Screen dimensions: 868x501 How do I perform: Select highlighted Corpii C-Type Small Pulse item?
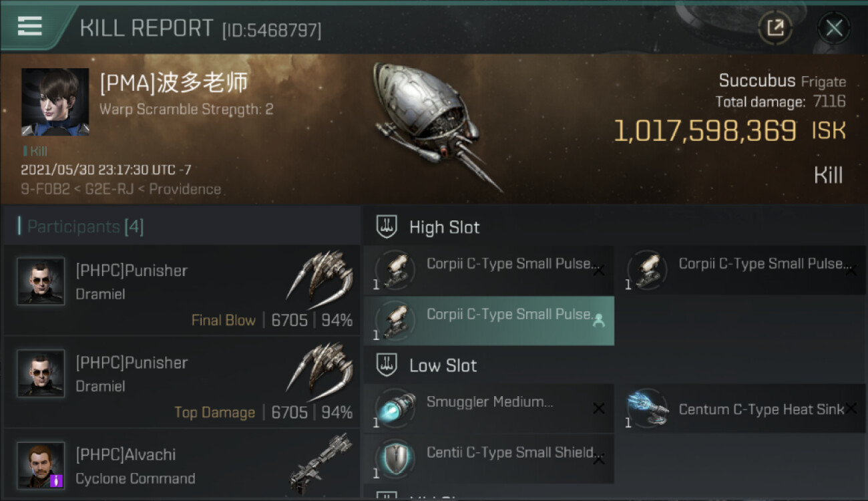(489, 321)
